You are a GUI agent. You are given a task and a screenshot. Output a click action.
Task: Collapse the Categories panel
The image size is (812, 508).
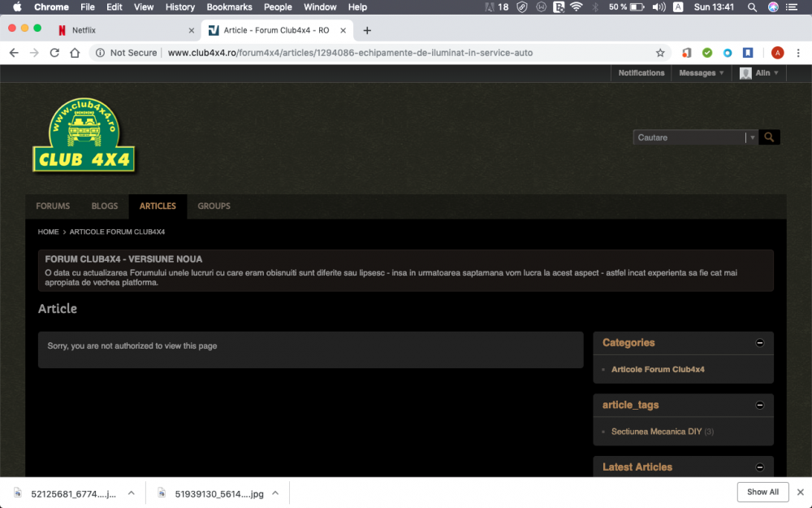[760, 343]
